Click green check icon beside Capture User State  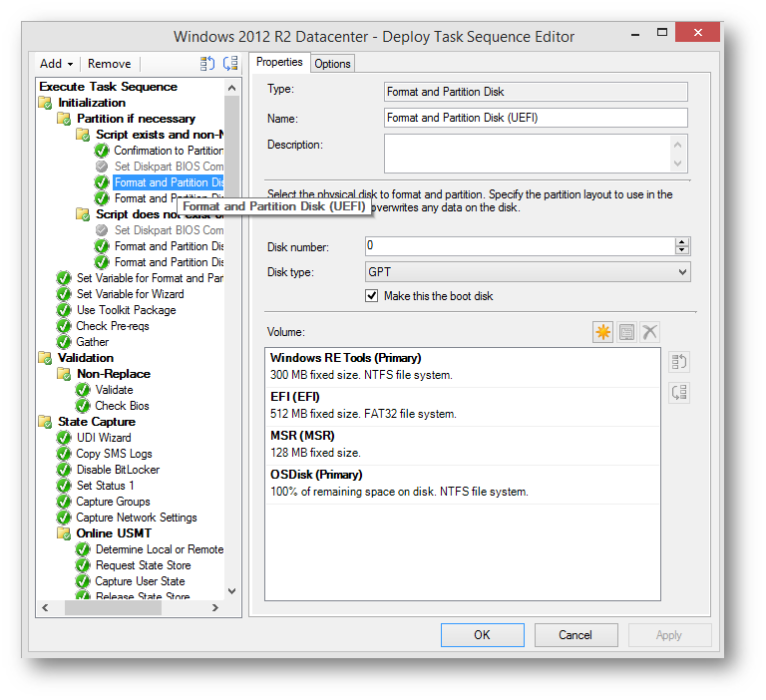click(x=83, y=581)
